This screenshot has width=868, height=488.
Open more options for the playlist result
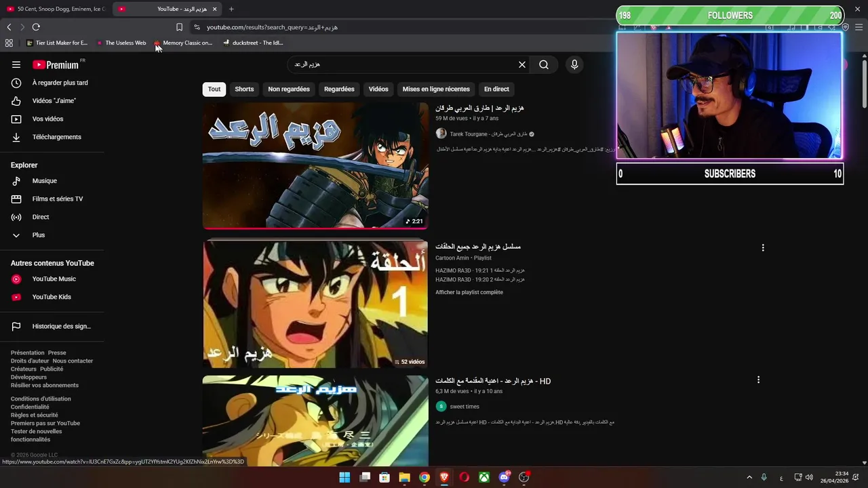[763, 248]
